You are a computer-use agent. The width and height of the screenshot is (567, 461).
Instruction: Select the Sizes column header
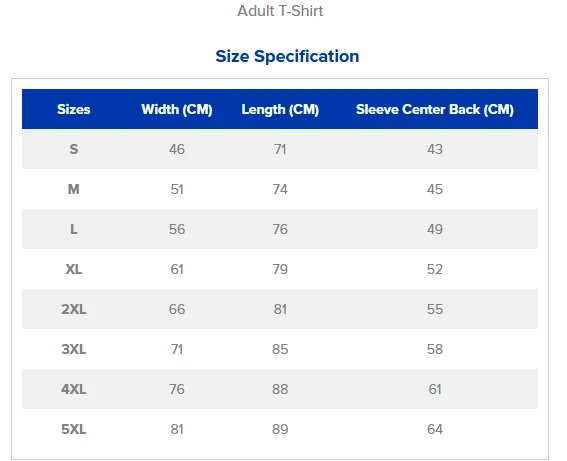pos(73,109)
